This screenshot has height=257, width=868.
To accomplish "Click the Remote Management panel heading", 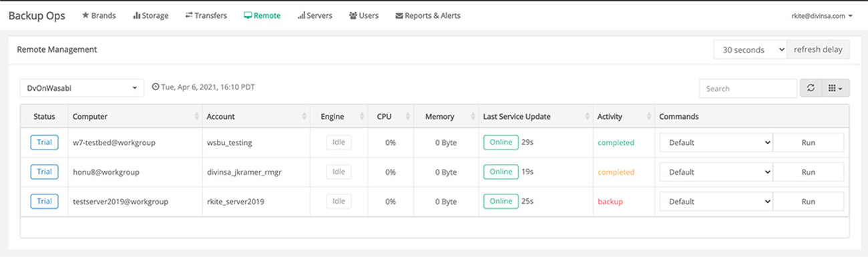I will pos(57,49).
